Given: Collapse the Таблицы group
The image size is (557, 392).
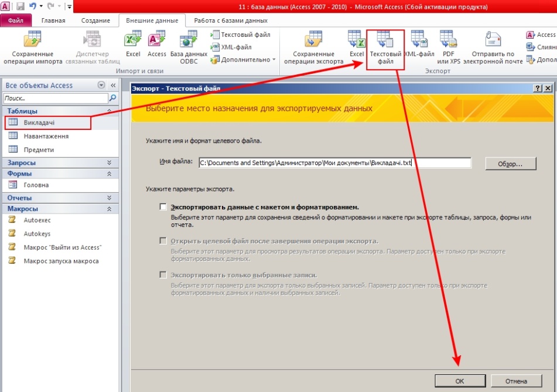Looking at the screenshot, I should tap(109, 111).
